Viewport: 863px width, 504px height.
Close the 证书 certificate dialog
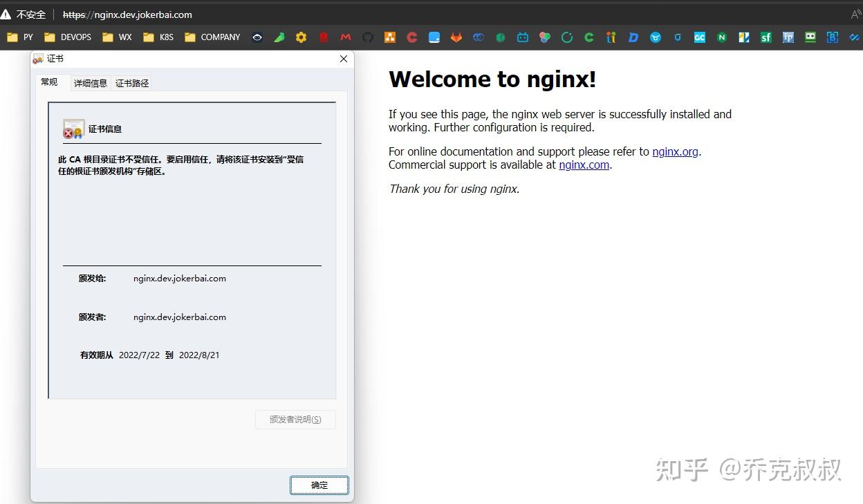tap(344, 59)
